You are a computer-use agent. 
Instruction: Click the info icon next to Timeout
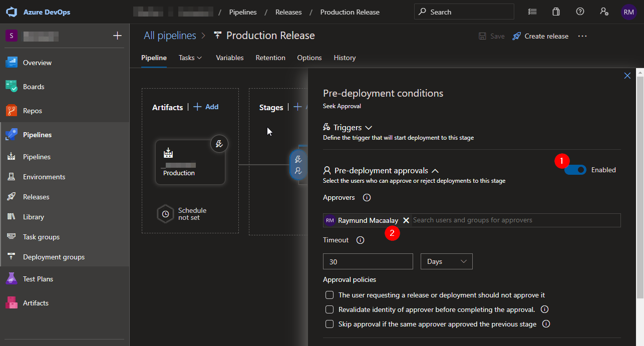point(360,239)
